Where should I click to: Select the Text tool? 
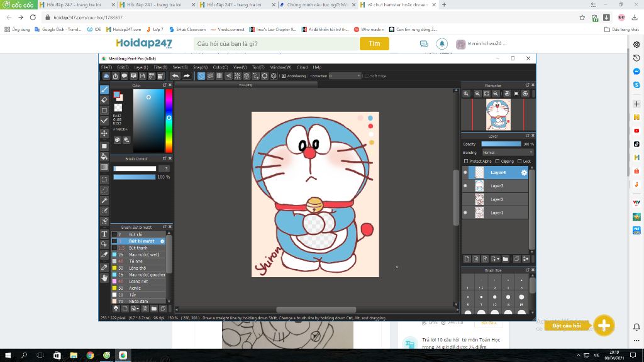click(104, 234)
